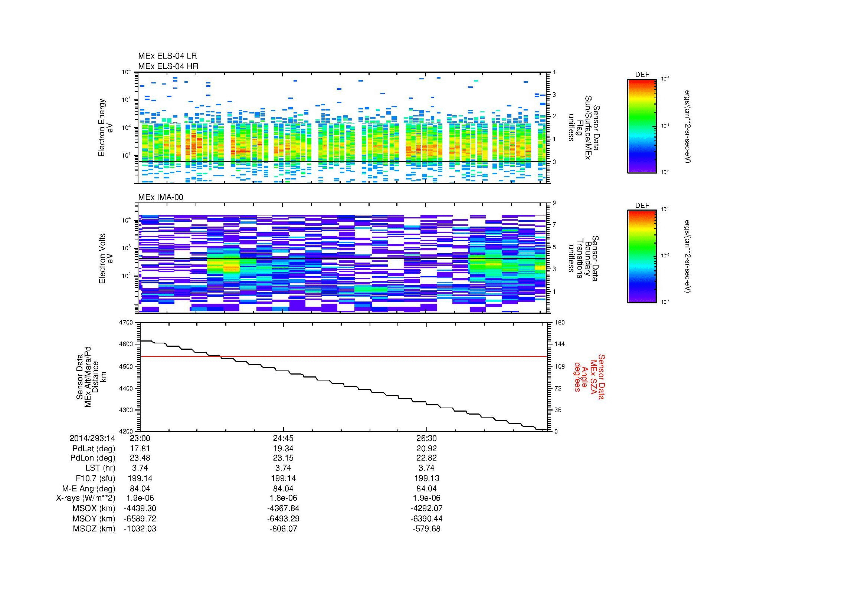Click the 'MEx ELS-04 HR' plot title

[168, 66]
